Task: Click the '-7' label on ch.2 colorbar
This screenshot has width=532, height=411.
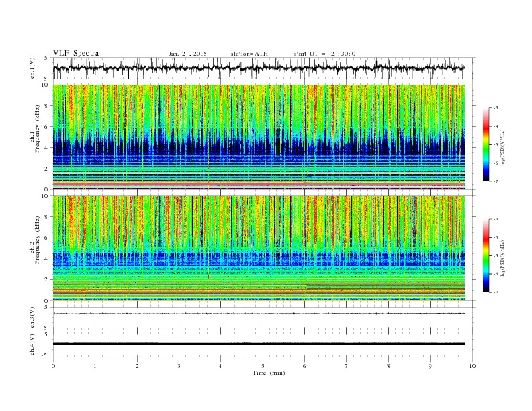Action: point(496,292)
